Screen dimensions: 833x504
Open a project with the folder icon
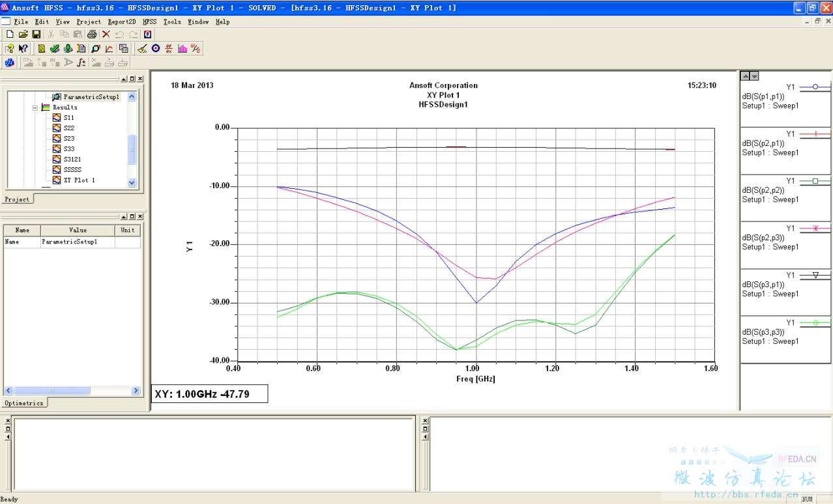point(23,35)
